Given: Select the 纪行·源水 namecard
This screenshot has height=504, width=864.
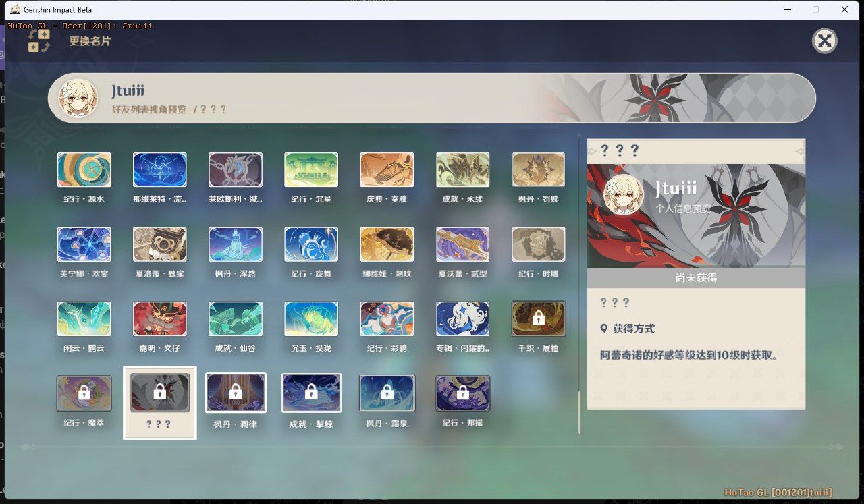Looking at the screenshot, I should [x=84, y=169].
